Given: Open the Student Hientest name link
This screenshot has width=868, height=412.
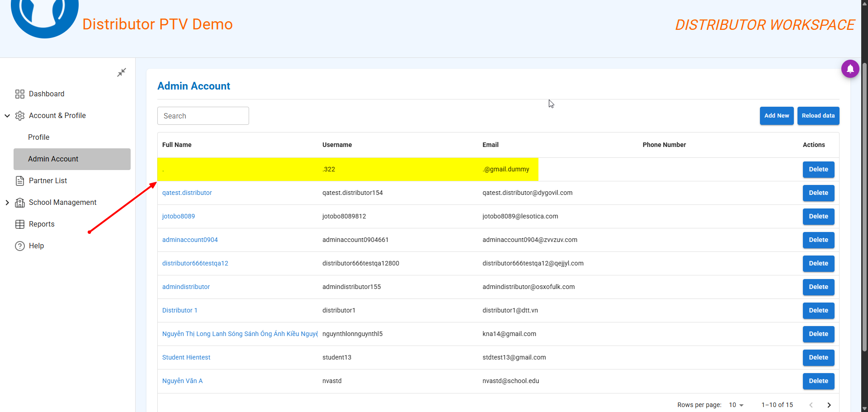Looking at the screenshot, I should tap(186, 357).
